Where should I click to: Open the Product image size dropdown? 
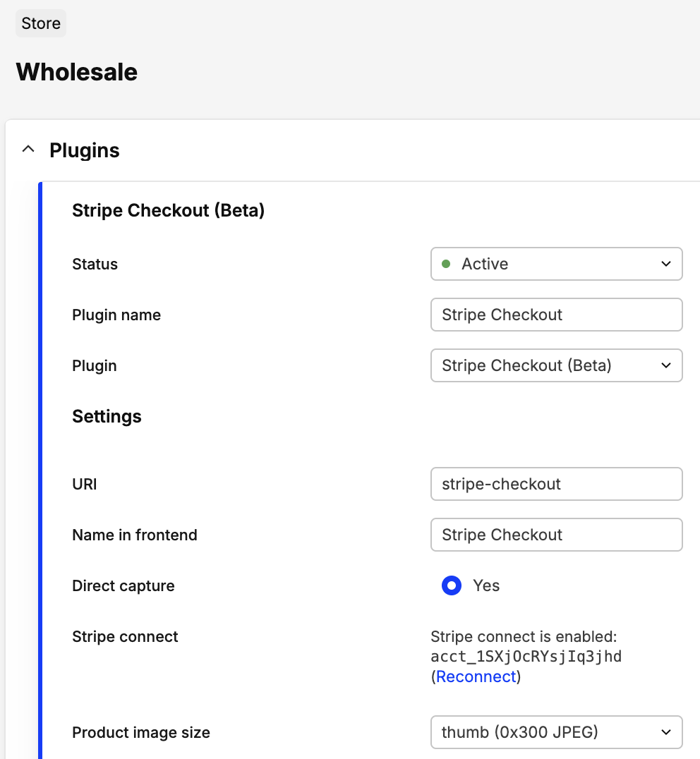(556, 732)
